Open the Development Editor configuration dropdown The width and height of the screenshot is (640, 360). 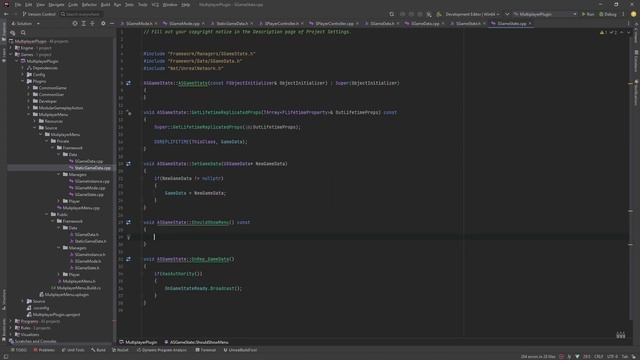tap(473, 14)
